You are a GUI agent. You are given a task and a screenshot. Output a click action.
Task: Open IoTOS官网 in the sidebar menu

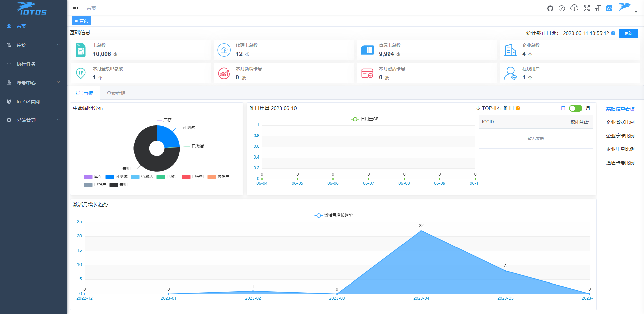click(x=34, y=101)
